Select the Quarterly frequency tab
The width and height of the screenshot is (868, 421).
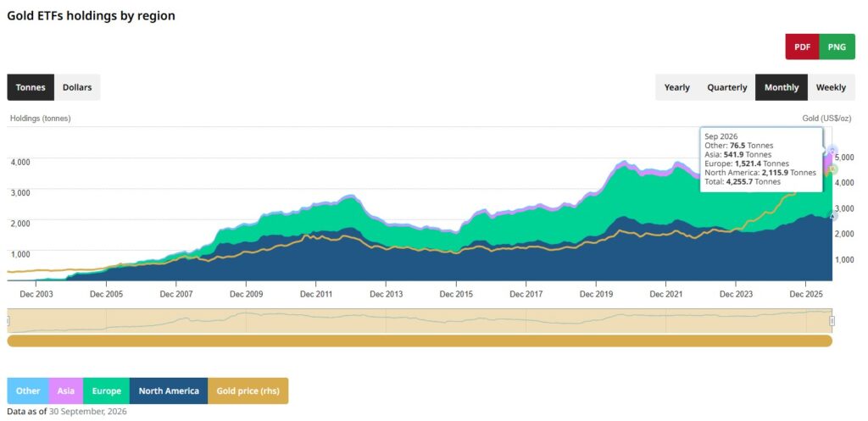(726, 87)
